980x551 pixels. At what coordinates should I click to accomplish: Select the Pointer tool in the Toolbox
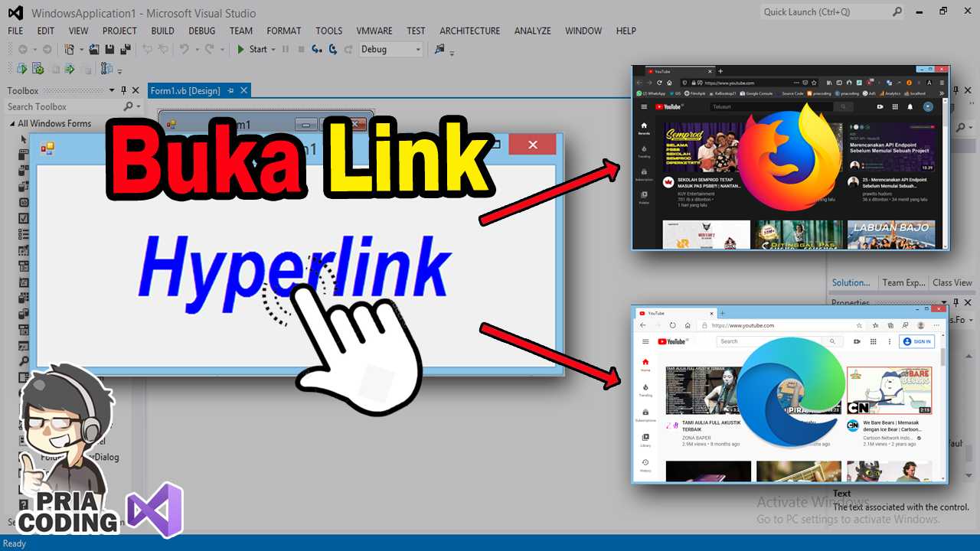[23, 139]
